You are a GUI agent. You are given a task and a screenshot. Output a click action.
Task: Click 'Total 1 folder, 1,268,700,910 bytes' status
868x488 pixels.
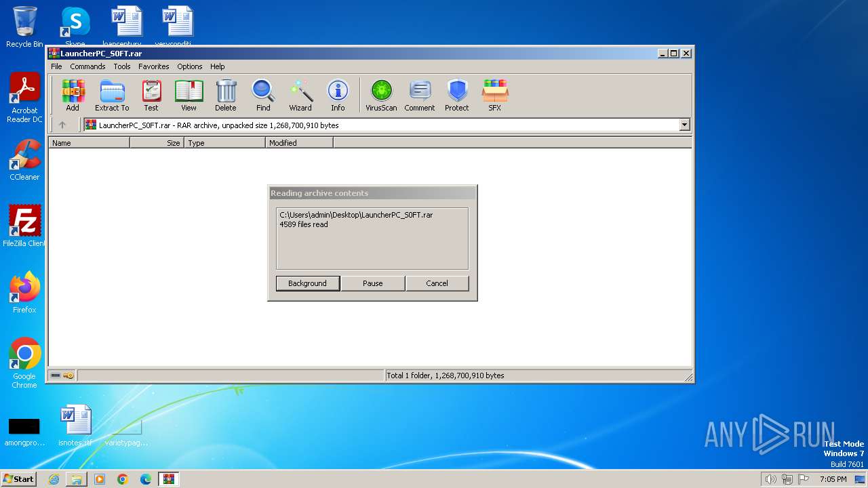click(x=445, y=375)
